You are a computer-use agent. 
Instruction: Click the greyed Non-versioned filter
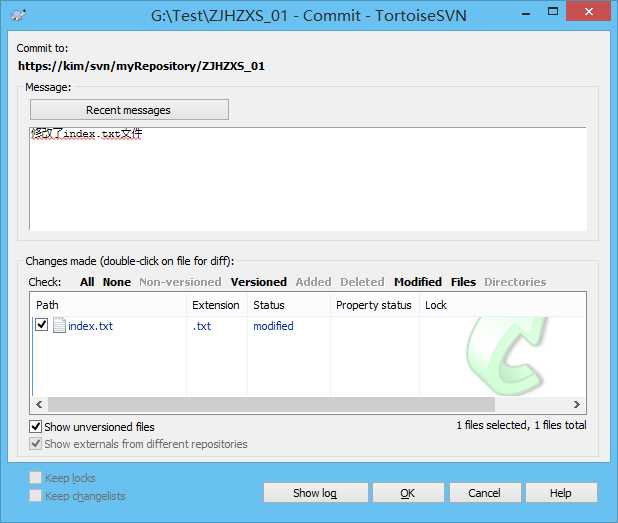click(180, 282)
